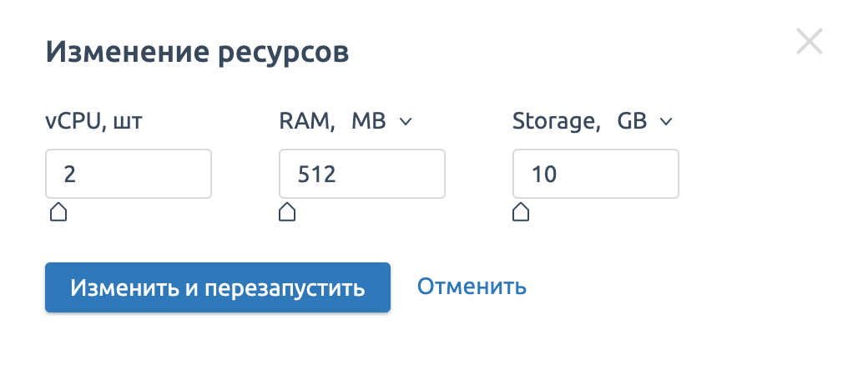
Task: Click the marker icon under RAM field
Action: tap(287, 212)
